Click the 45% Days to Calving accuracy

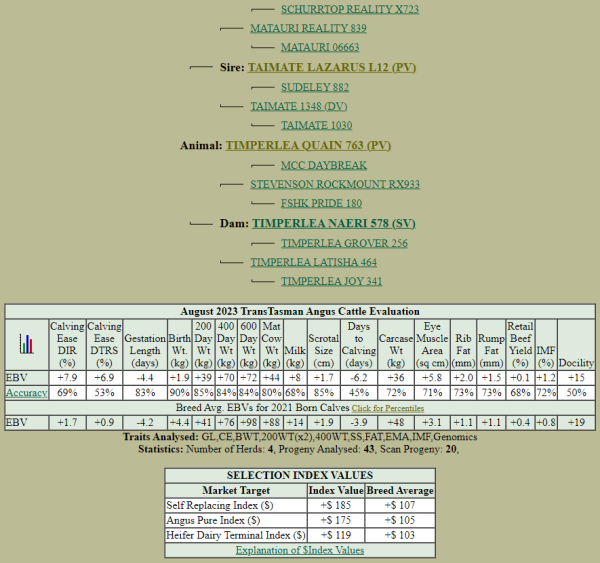click(359, 393)
